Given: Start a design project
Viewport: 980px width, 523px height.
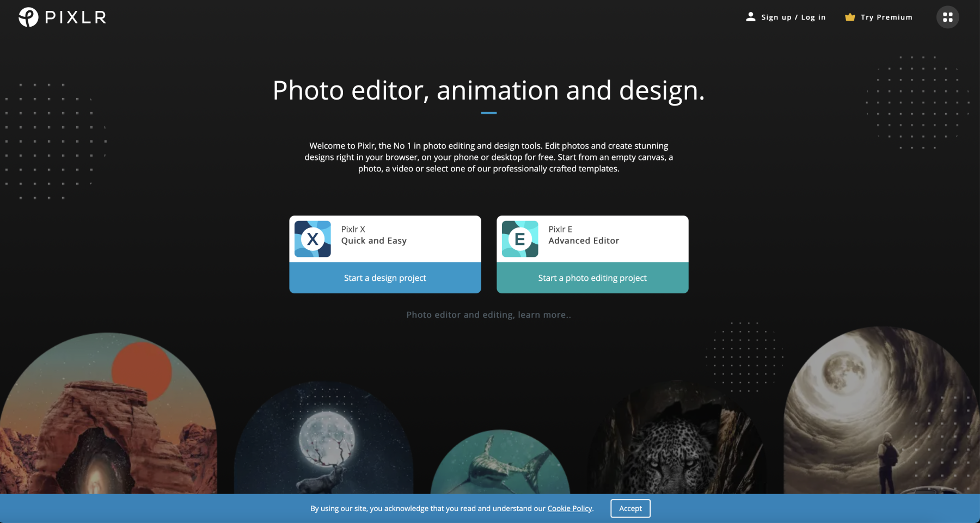Looking at the screenshot, I should [x=385, y=278].
